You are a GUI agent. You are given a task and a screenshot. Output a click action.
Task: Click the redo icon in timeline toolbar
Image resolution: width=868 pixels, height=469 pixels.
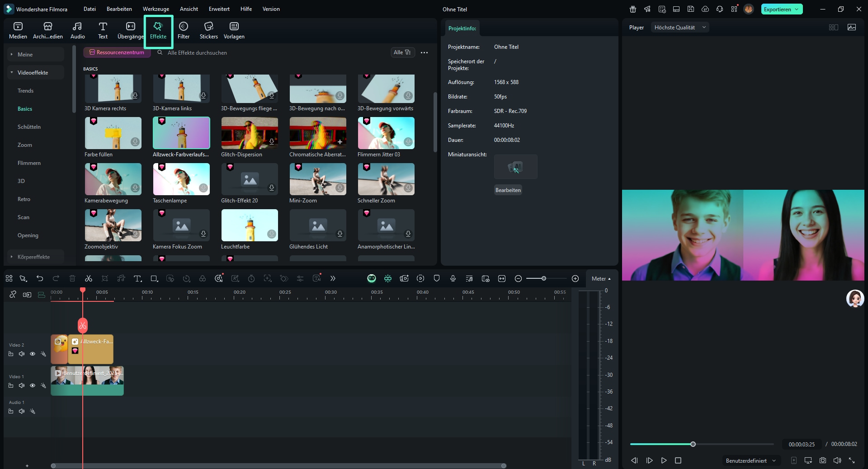56,278
